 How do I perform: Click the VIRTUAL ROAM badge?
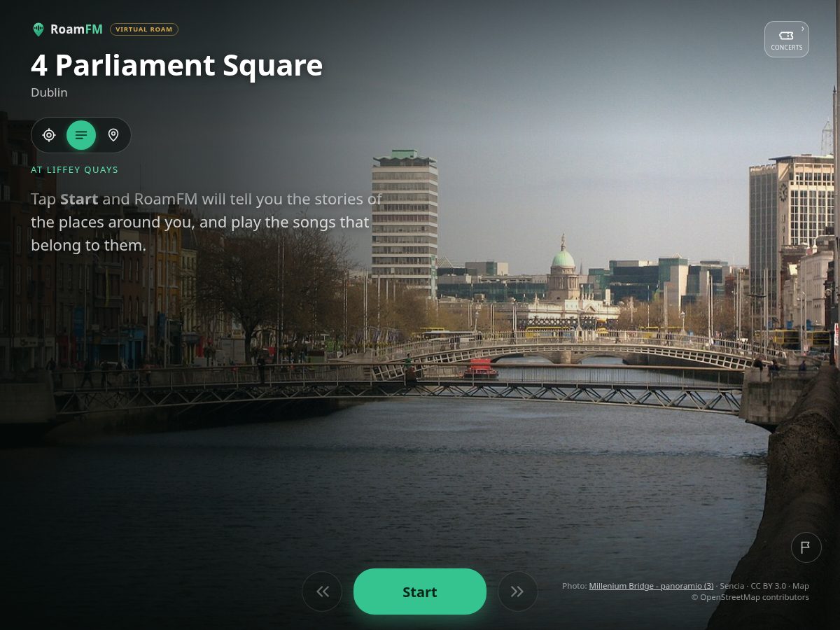pos(144,29)
